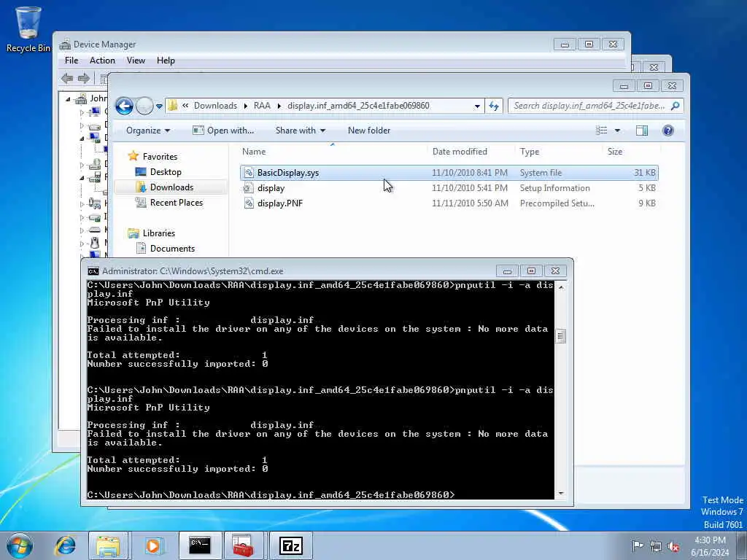Click the cmd window scrollbar thumb
Viewport: 747px width, 560px height.
click(561, 336)
